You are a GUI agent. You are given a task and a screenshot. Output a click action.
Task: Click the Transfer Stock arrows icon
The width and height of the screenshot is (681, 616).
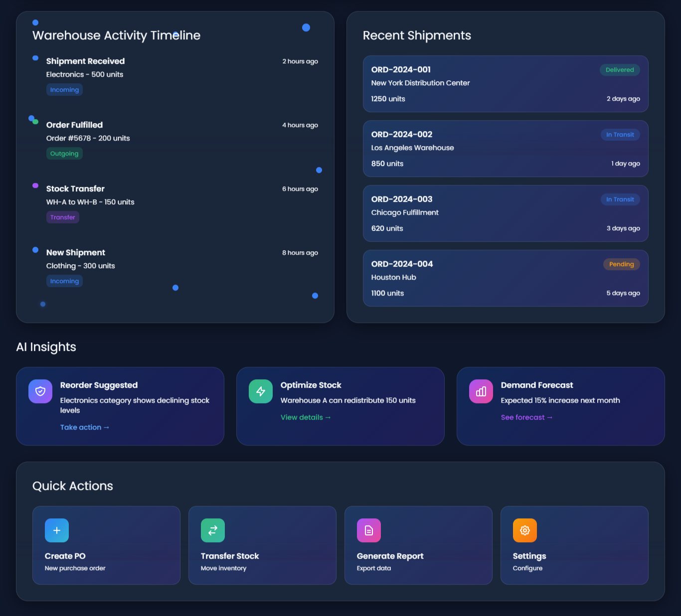tap(213, 530)
